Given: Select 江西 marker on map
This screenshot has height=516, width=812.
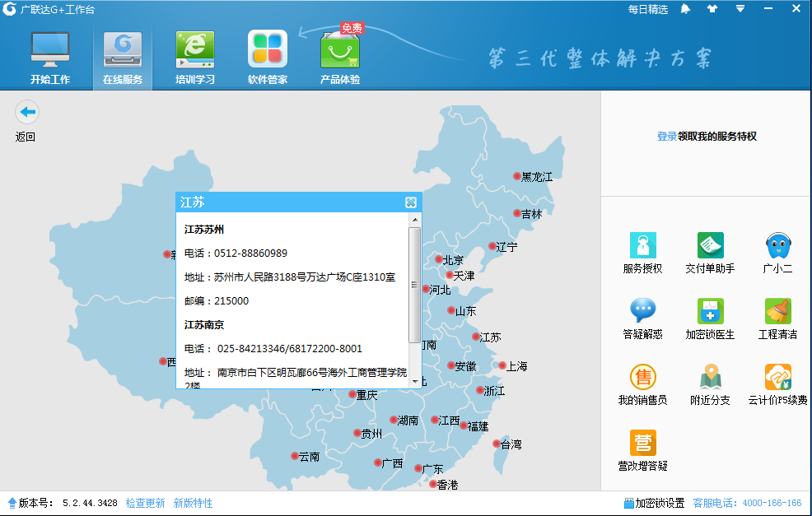Looking at the screenshot, I should tap(435, 420).
